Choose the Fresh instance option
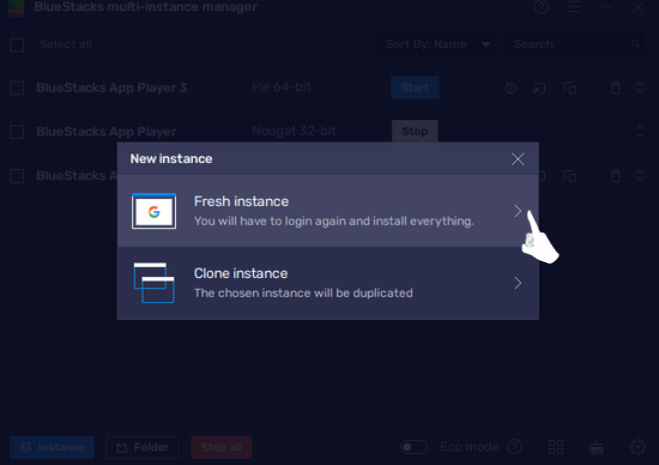Viewport: 659px width, 465px height. [328, 211]
